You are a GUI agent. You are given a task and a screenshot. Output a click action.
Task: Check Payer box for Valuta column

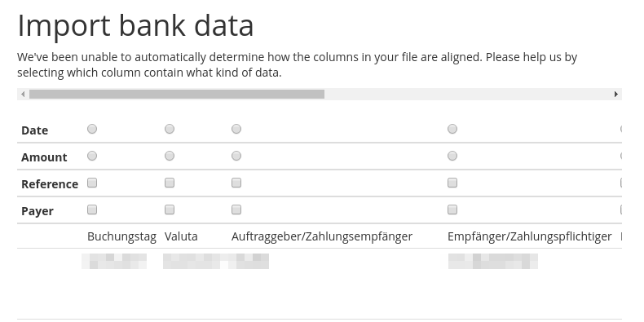170,210
